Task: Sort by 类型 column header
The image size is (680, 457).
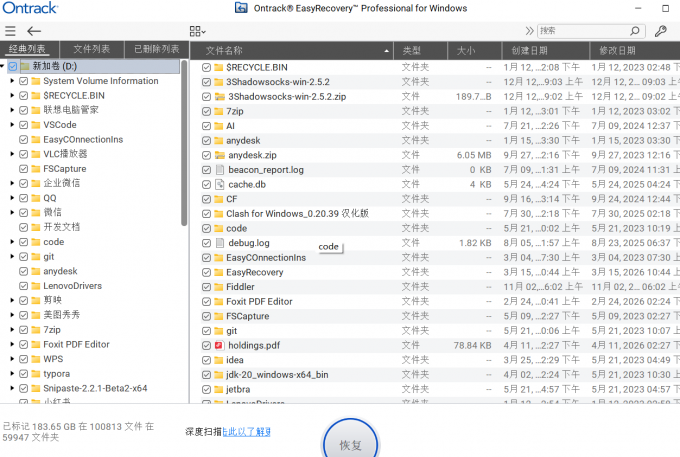Action: (x=420, y=51)
